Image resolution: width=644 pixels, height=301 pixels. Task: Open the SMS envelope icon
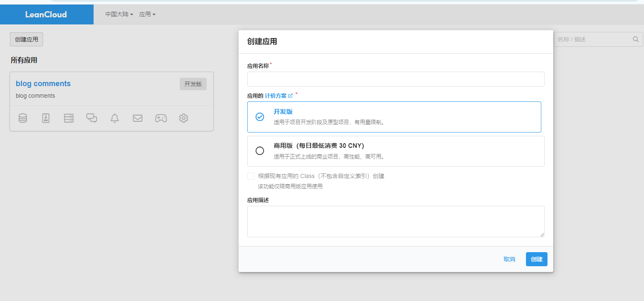[137, 118]
